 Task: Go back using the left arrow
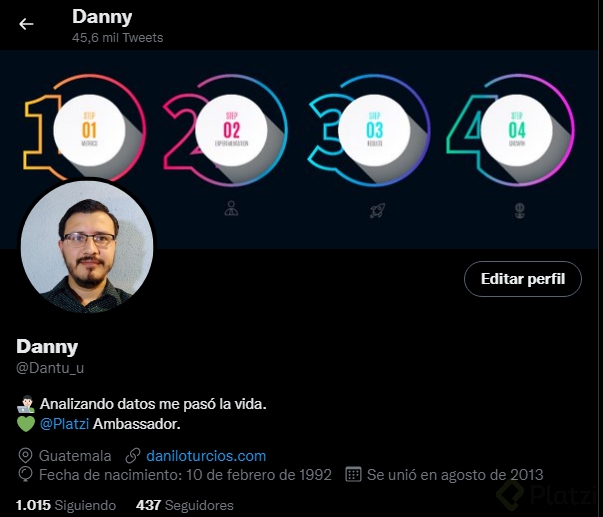26,24
